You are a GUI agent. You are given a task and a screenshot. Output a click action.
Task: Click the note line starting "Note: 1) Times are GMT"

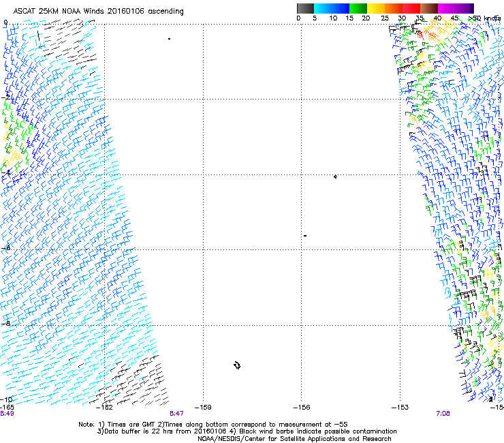(213, 425)
